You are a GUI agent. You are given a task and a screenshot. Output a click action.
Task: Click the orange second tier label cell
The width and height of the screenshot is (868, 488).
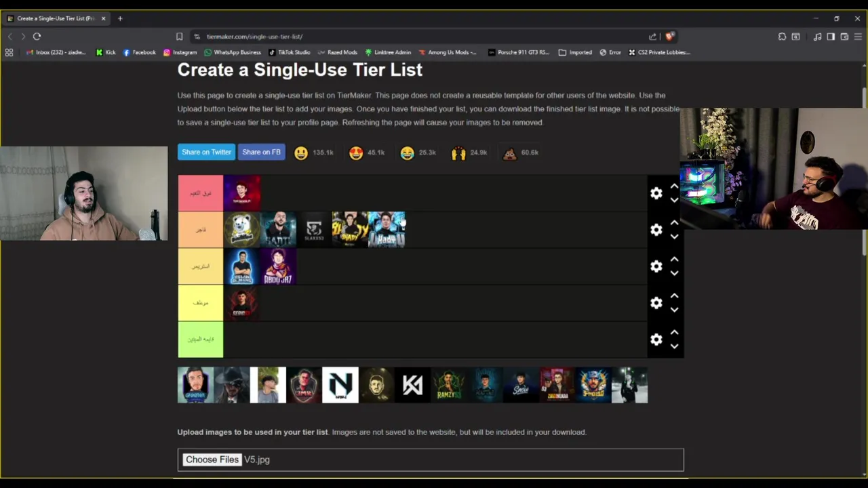coord(201,230)
